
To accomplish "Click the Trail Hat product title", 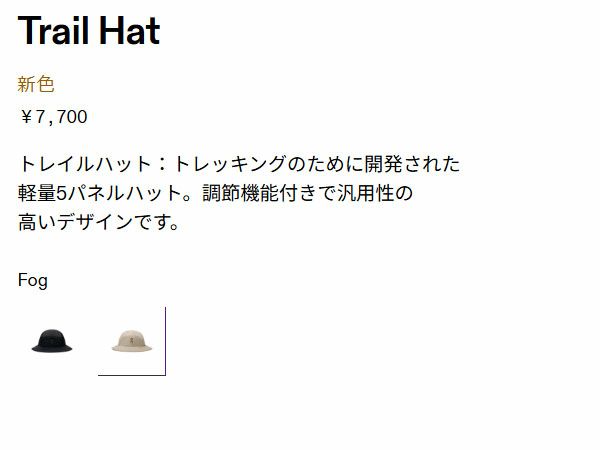I will (89, 31).
